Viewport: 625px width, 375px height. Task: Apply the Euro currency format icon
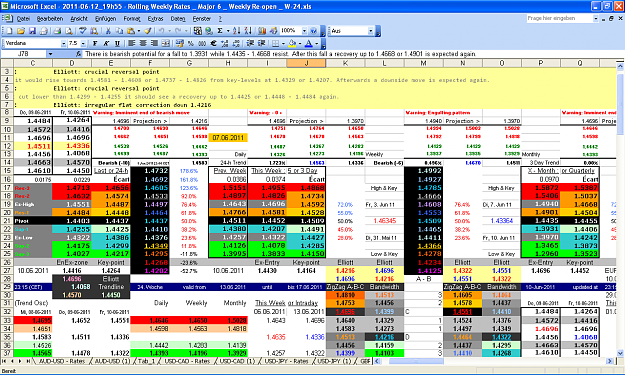point(213,43)
